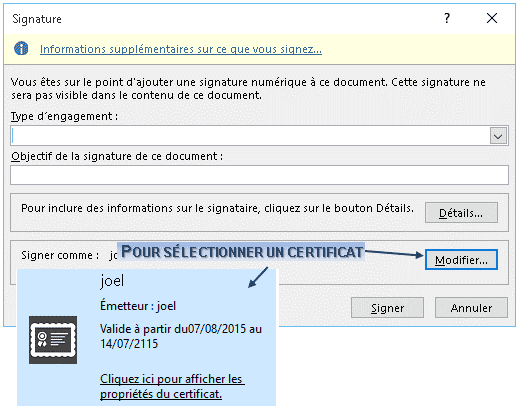Click the certificate validity dates text

pos(181,336)
